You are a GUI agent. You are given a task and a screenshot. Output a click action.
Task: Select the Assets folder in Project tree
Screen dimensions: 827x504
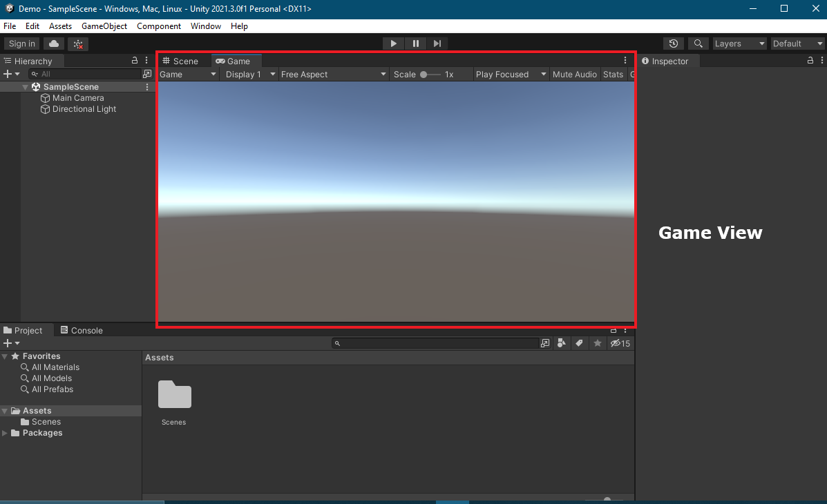(70, 411)
